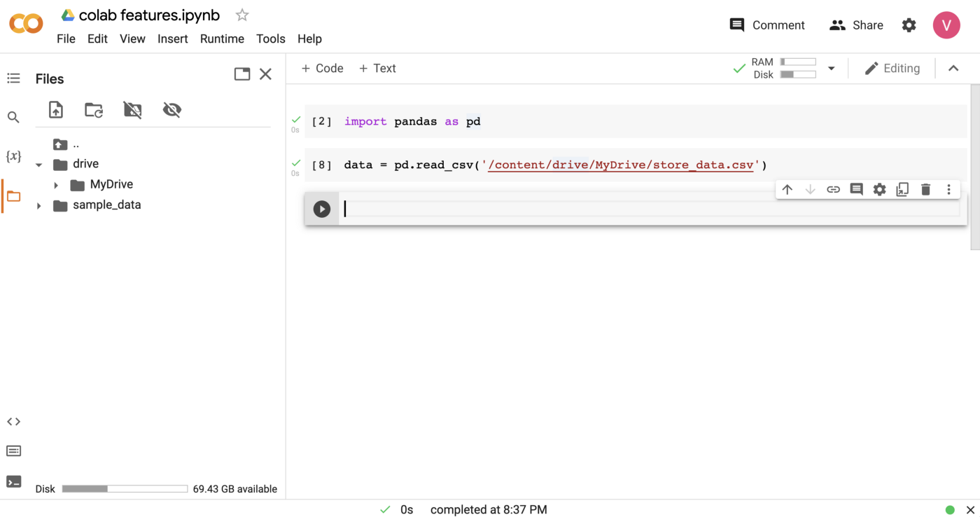Open Files panel in new window
Image resolution: width=980 pixels, height=517 pixels.
(x=242, y=74)
